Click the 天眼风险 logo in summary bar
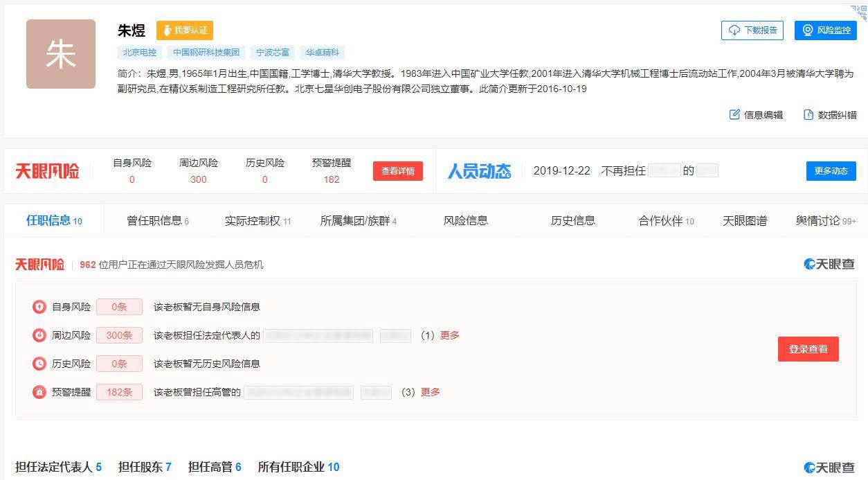This screenshot has height=480, width=868. 47,171
